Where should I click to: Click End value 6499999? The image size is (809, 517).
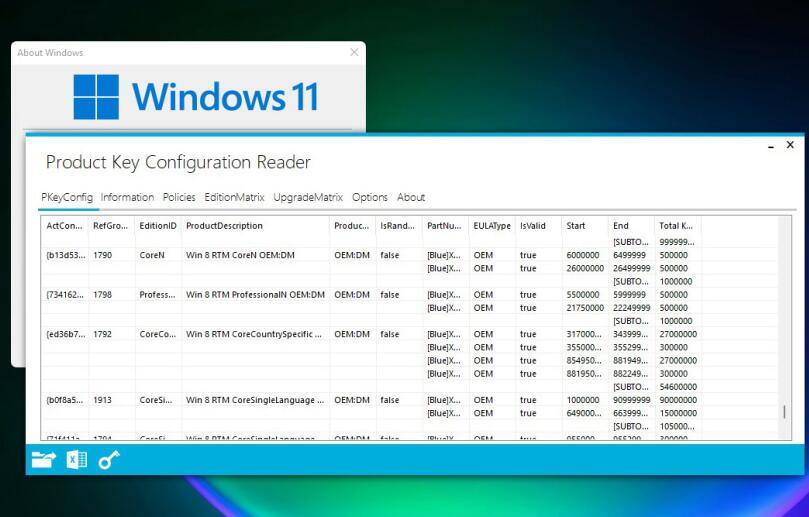629,255
